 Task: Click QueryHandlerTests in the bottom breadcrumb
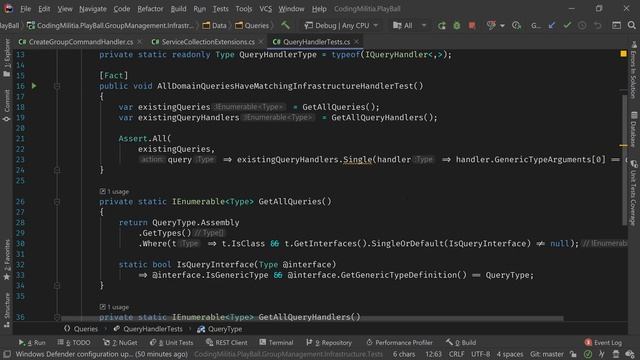tap(148, 329)
